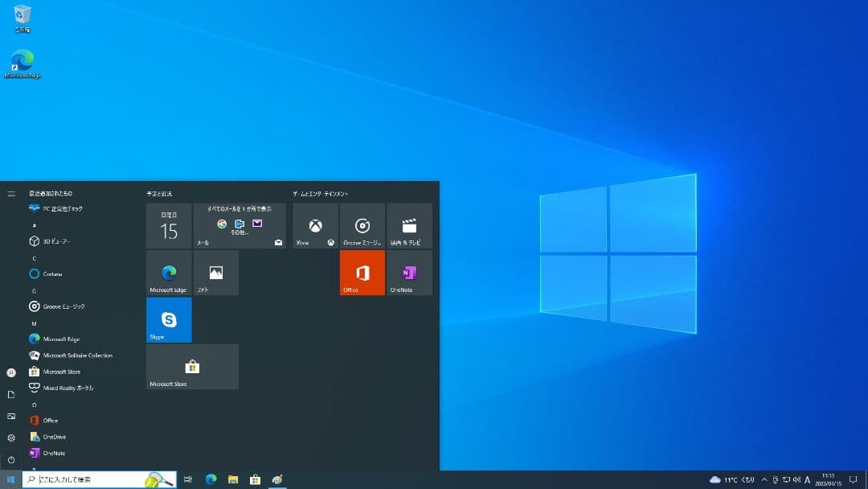Open the 映画 & テレビ tile

point(409,225)
